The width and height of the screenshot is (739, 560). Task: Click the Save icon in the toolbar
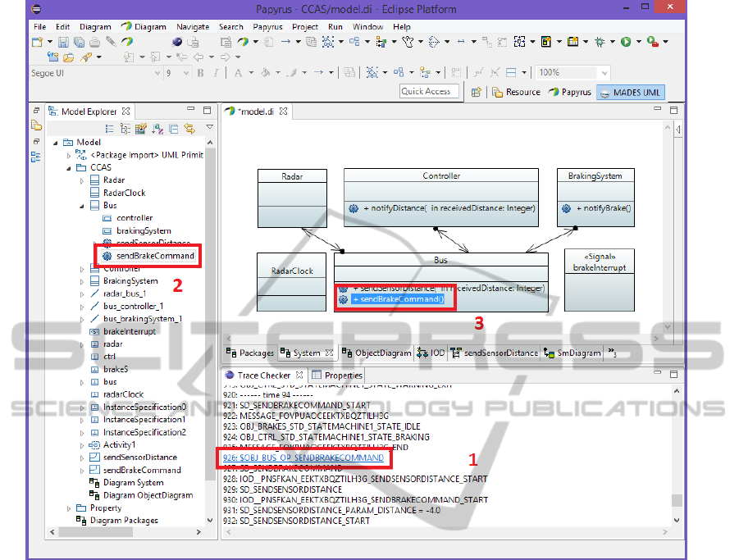[63, 42]
